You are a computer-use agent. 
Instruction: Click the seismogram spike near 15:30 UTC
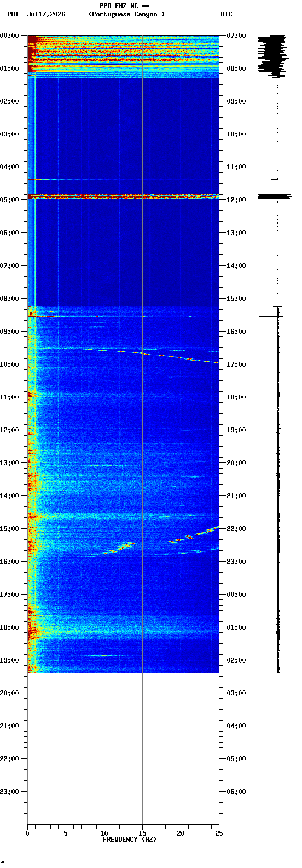tap(278, 316)
